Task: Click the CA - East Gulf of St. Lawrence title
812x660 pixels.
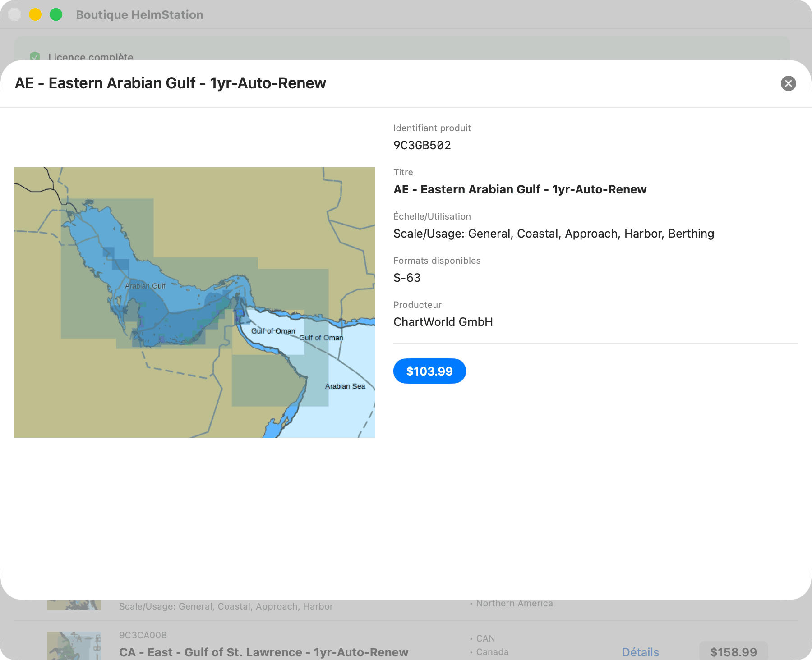Action: tap(263, 652)
